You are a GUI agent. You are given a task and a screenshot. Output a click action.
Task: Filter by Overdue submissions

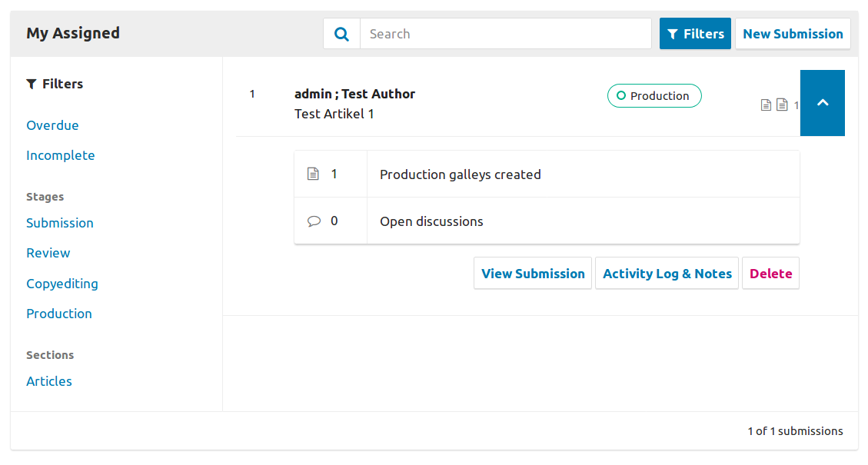[x=52, y=125]
